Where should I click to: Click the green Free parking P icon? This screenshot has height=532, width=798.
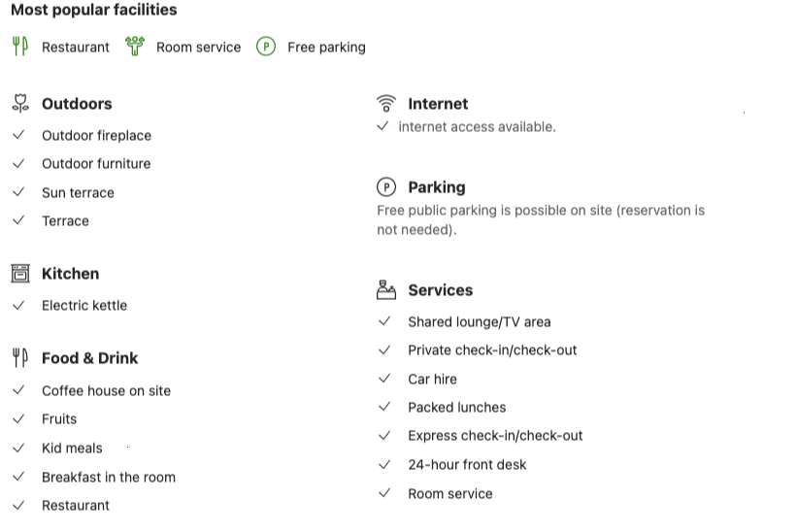pos(266,47)
